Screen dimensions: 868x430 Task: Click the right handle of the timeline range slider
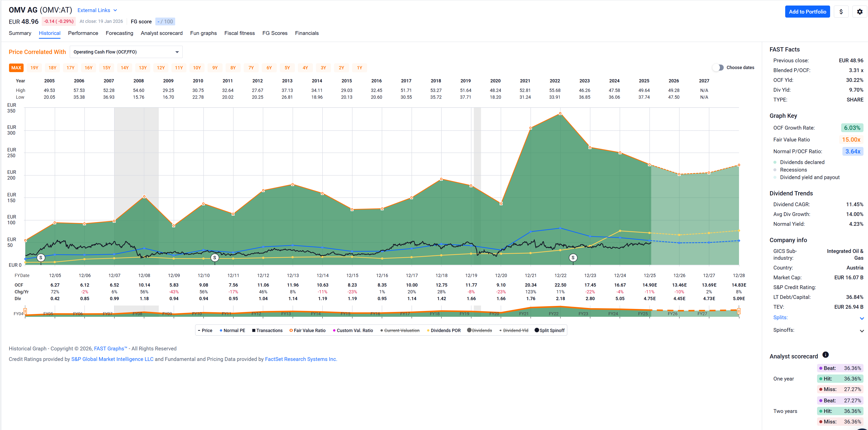tap(739, 311)
